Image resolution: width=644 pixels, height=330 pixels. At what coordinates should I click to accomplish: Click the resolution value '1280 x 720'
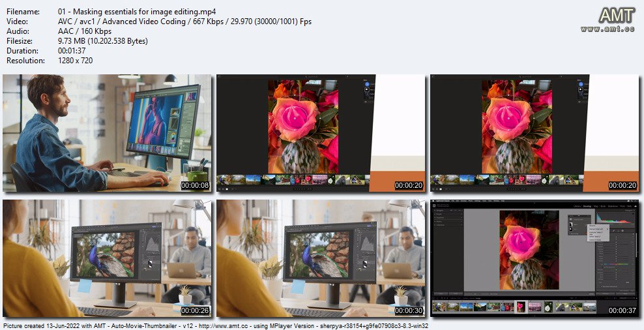[75, 61]
